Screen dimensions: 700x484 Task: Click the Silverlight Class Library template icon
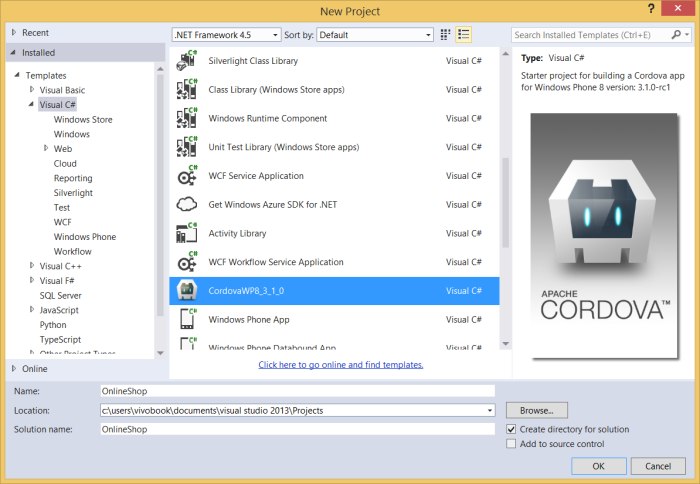tap(187, 61)
